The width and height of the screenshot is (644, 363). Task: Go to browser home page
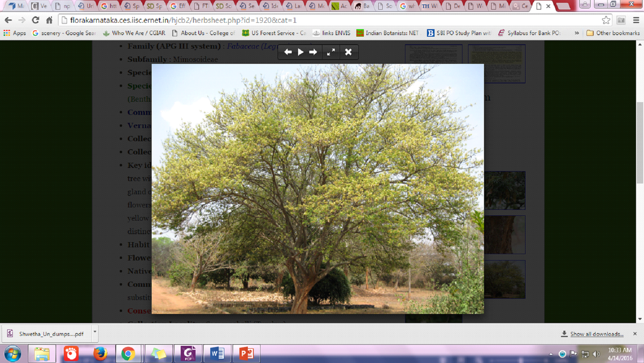[49, 20]
